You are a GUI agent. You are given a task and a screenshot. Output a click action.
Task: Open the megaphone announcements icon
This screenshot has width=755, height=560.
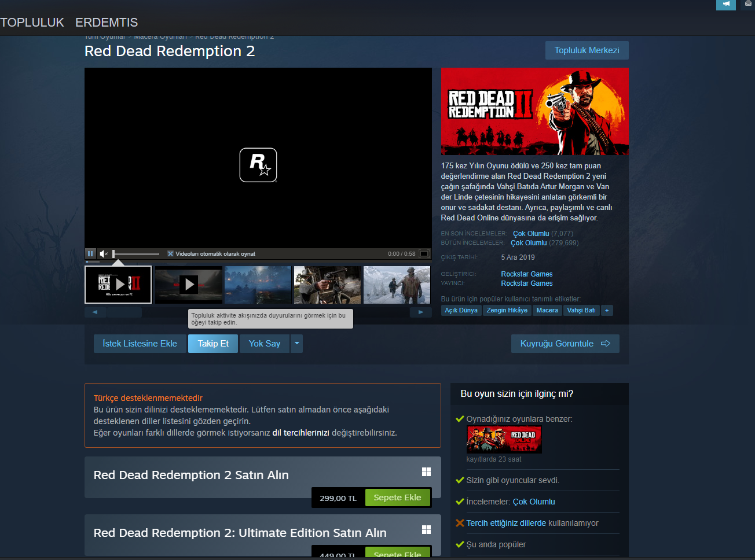click(726, 4)
